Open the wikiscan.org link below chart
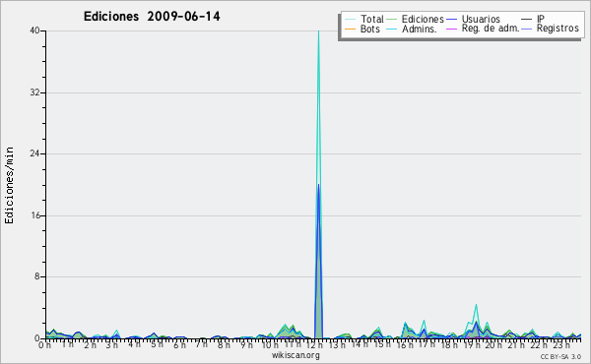This screenshot has height=364, width=591. click(295, 355)
